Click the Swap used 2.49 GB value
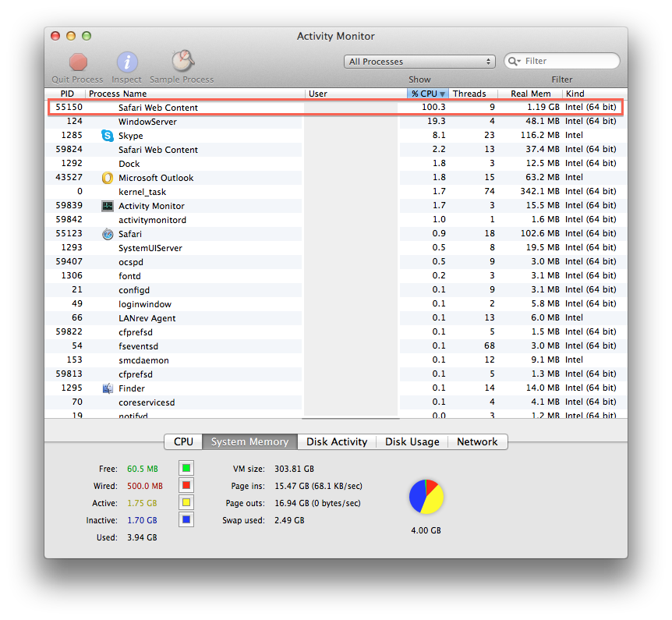This screenshot has height=620, width=672. pyautogui.click(x=289, y=520)
